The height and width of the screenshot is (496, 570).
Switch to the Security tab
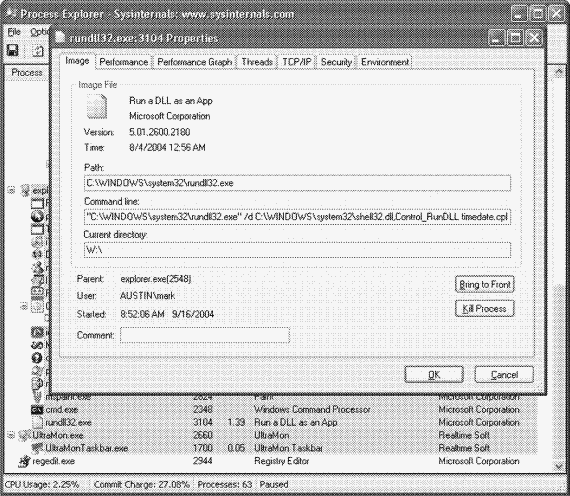point(336,62)
